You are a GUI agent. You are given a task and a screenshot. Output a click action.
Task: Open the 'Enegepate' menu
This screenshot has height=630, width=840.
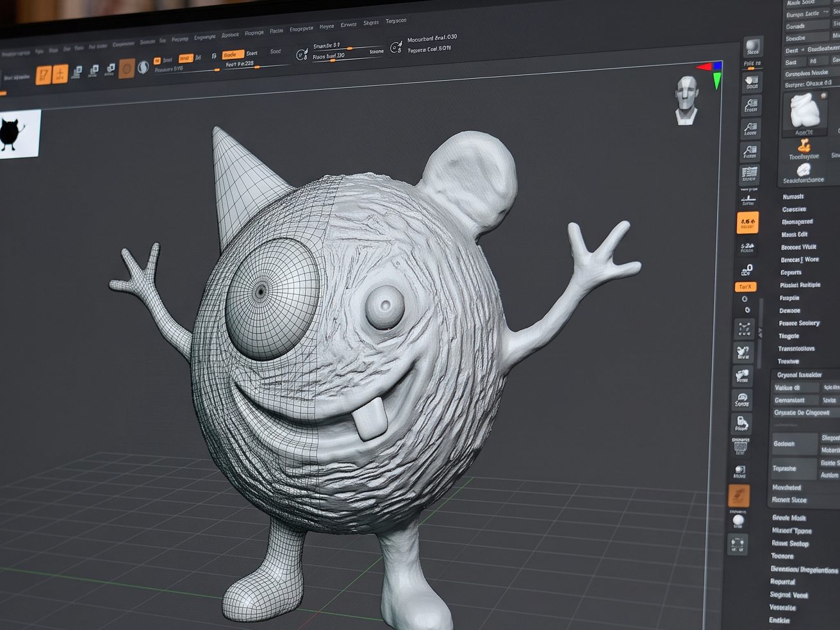click(x=301, y=29)
